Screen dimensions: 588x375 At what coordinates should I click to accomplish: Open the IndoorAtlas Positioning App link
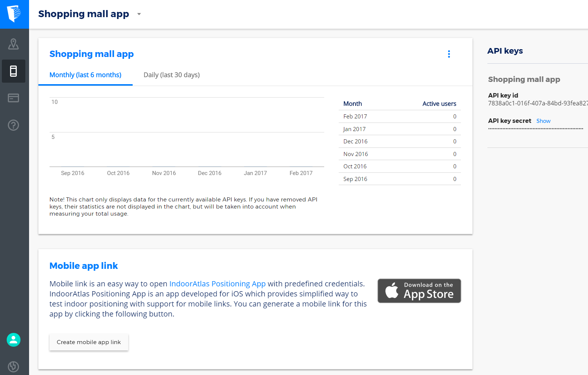(x=217, y=284)
